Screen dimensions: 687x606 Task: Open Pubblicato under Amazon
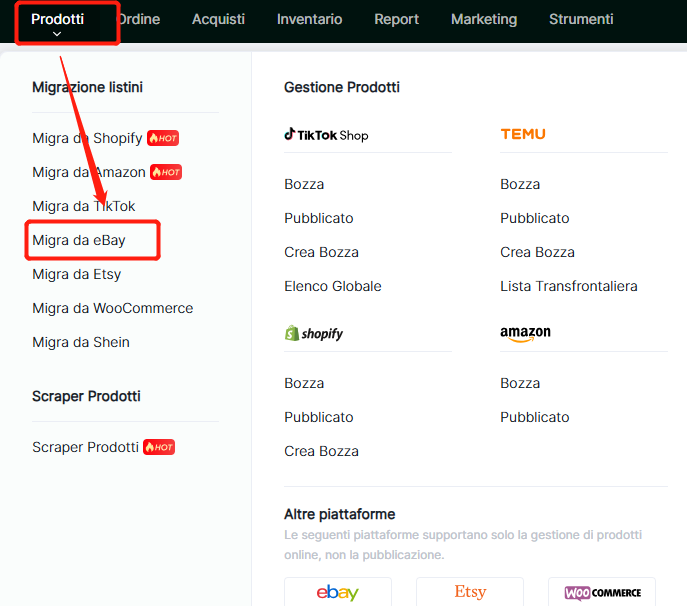tap(535, 417)
